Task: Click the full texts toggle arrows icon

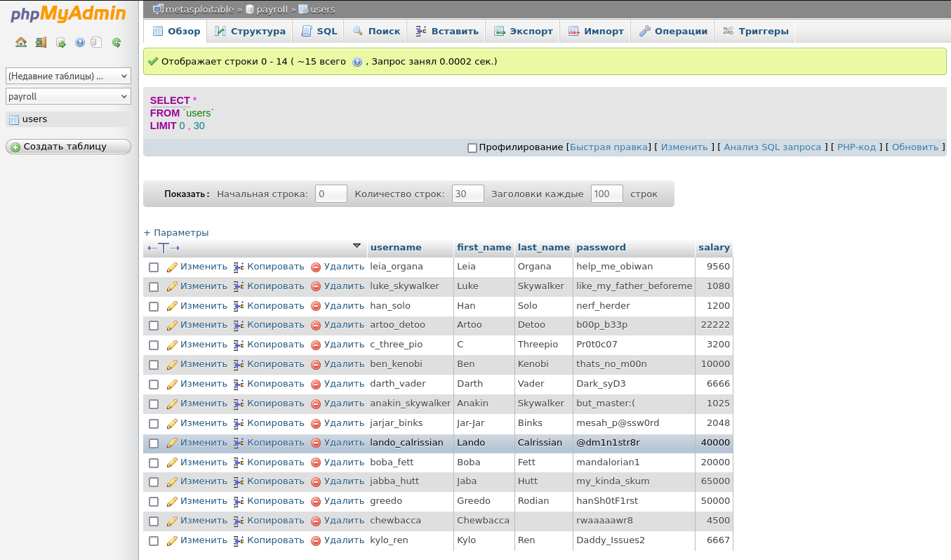Action: pyautogui.click(x=164, y=248)
